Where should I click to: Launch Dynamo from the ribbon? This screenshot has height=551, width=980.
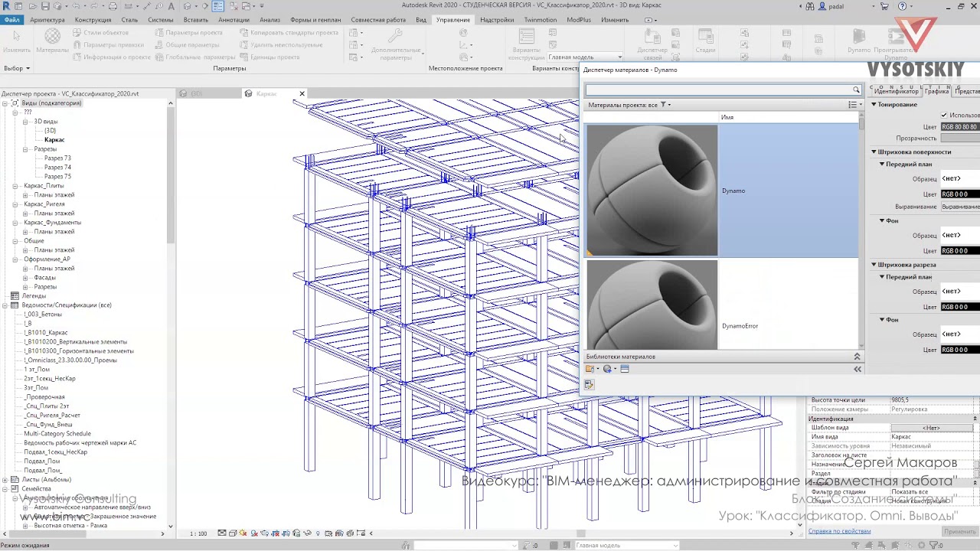859,41
